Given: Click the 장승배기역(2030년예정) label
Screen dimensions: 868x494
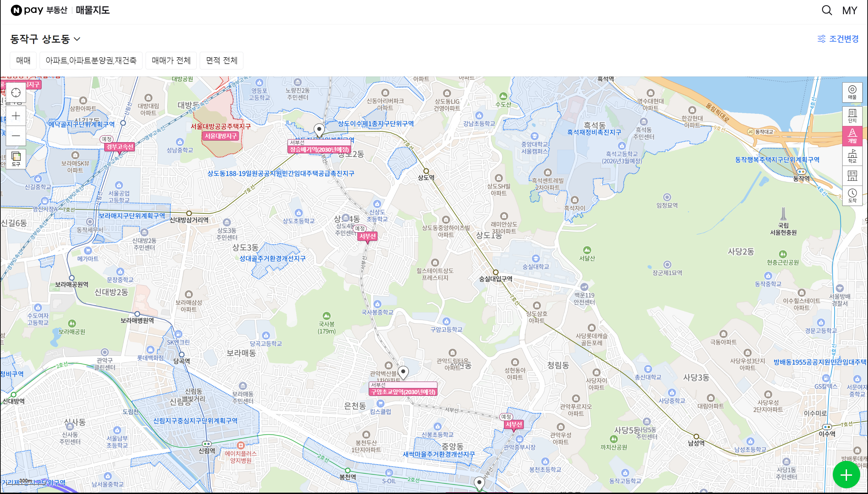Looking at the screenshot, I should click(319, 150).
